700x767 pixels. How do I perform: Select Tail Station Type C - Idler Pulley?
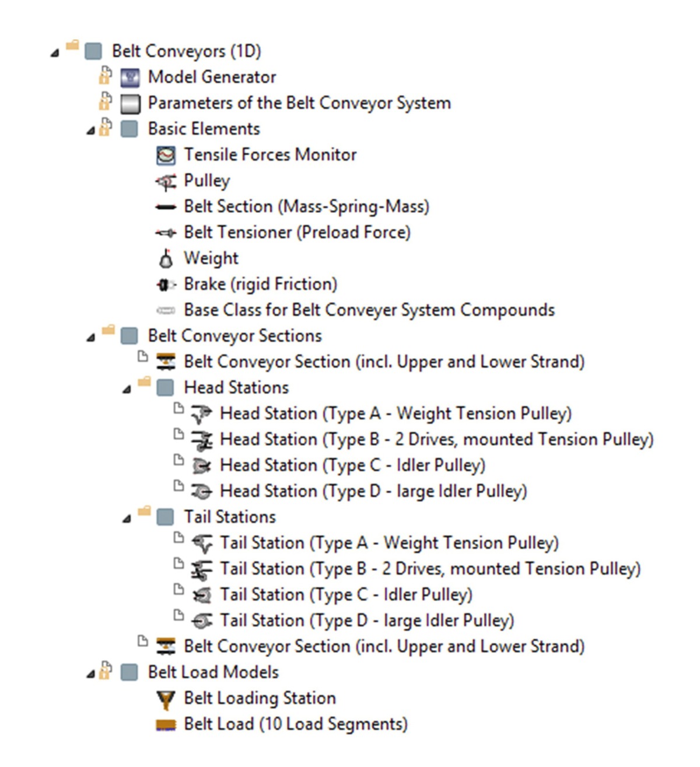coord(346,595)
